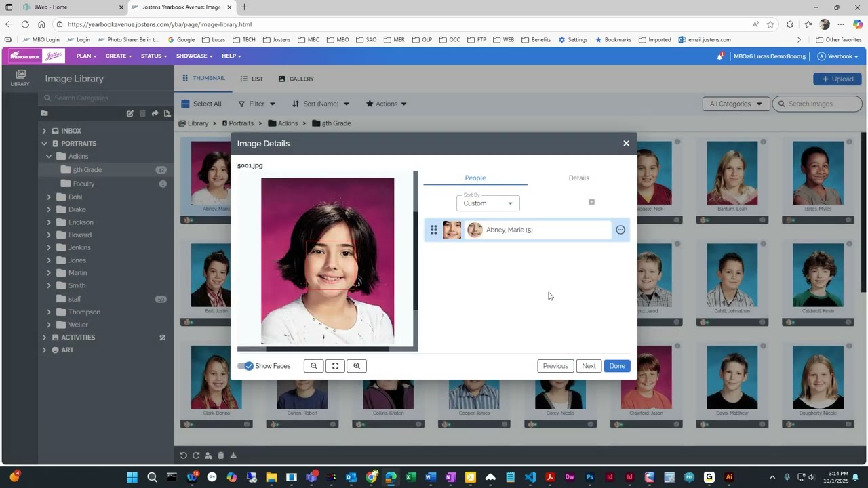Grab the drag handle beside Abney, Marie

click(x=433, y=230)
